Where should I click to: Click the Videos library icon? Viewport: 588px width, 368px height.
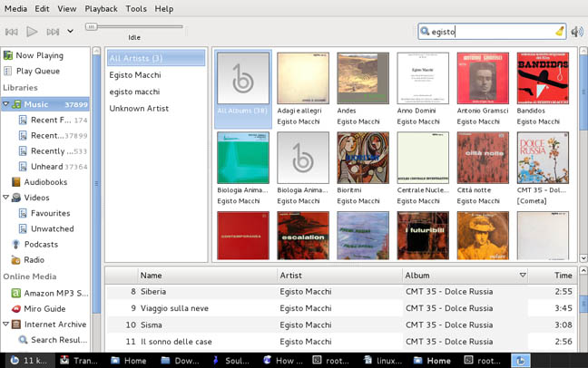point(16,198)
